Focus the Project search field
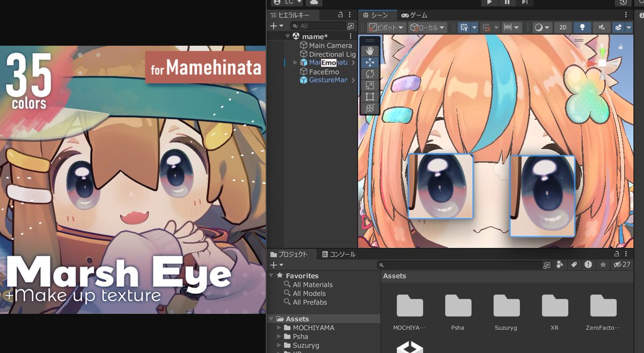The height and width of the screenshot is (353, 644). [460, 265]
